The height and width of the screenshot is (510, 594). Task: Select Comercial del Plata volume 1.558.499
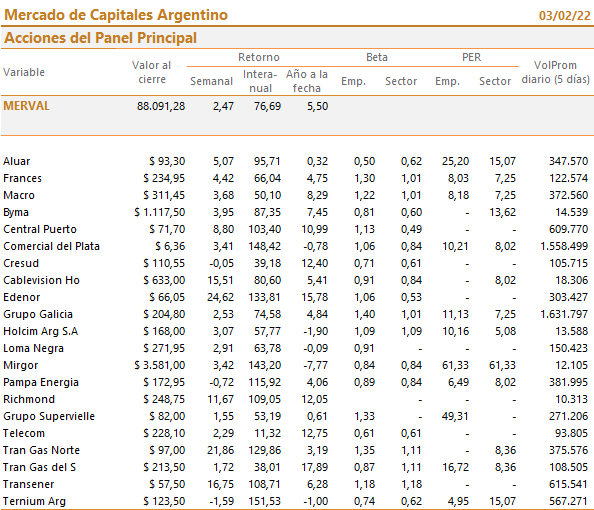click(564, 246)
